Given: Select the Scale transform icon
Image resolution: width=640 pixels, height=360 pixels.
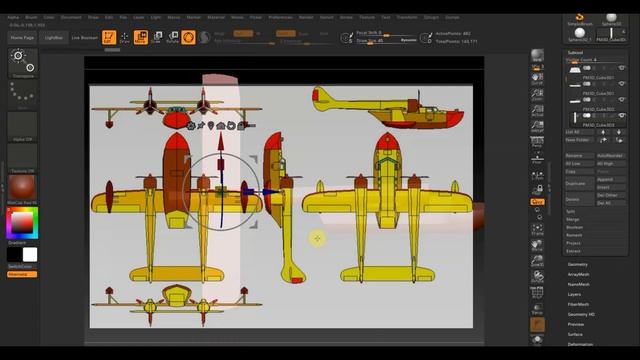Looking at the screenshot, I should click(156, 37).
